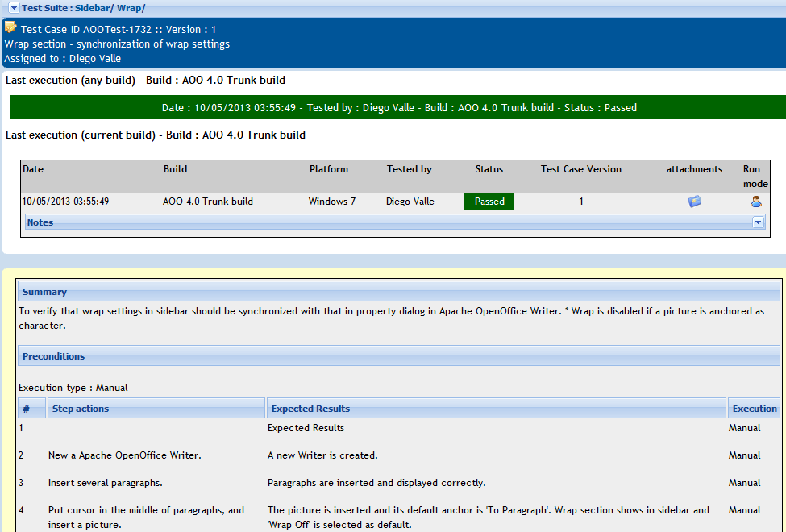The height and width of the screenshot is (532, 786).
Task: Click the Assigned to : Diego Valle line
Action: [x=63, y=58]
